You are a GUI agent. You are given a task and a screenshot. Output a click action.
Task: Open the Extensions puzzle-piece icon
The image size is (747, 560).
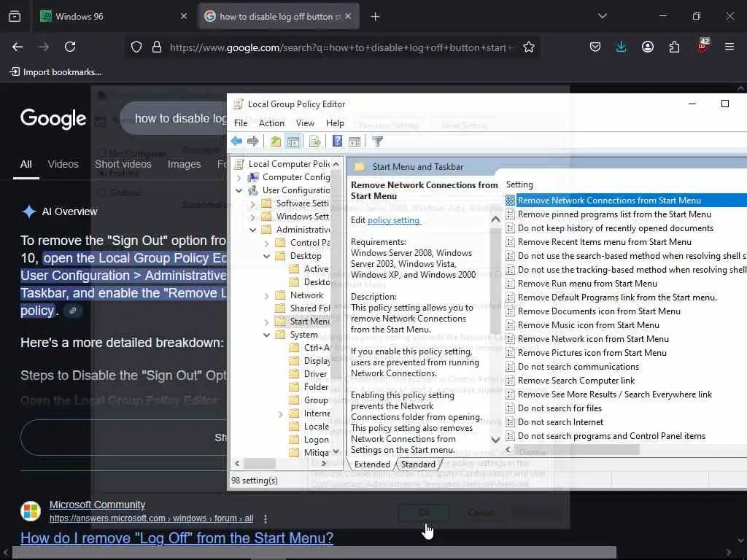[673, 47]
